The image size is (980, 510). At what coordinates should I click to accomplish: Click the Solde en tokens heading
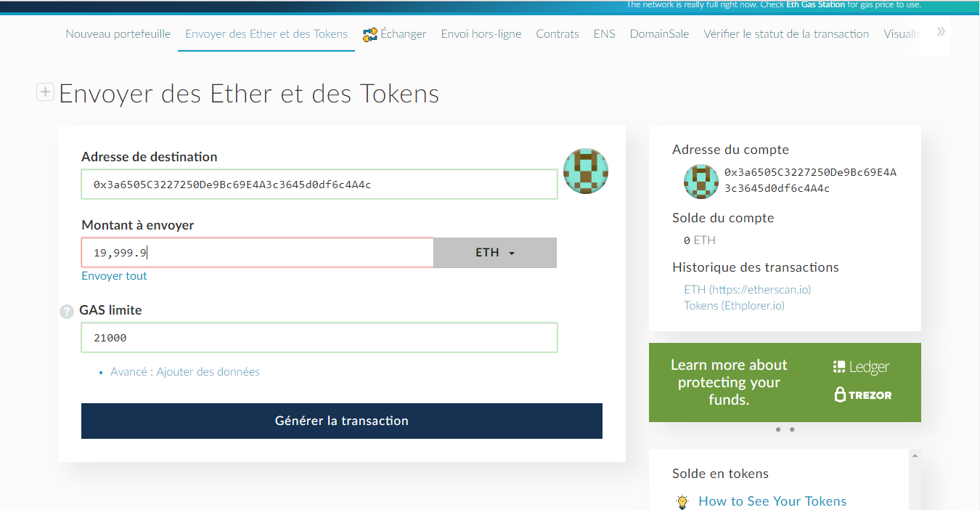tap(720, 474)
